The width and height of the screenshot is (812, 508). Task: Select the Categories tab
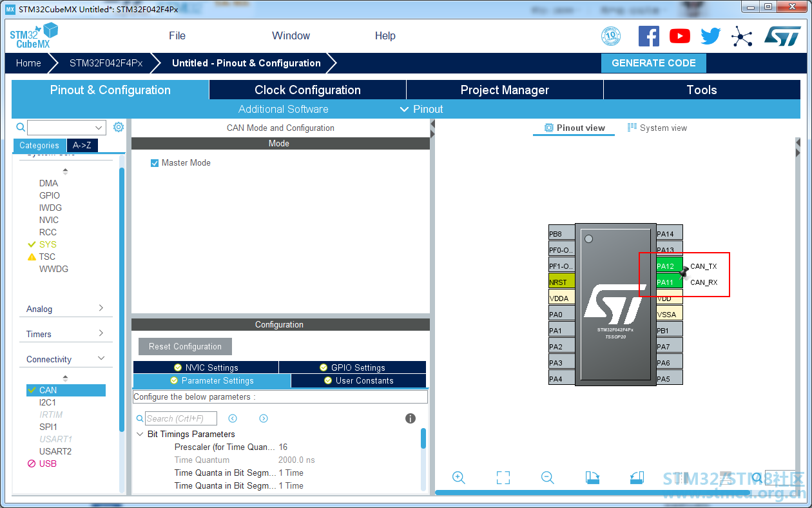pos(39,145)
